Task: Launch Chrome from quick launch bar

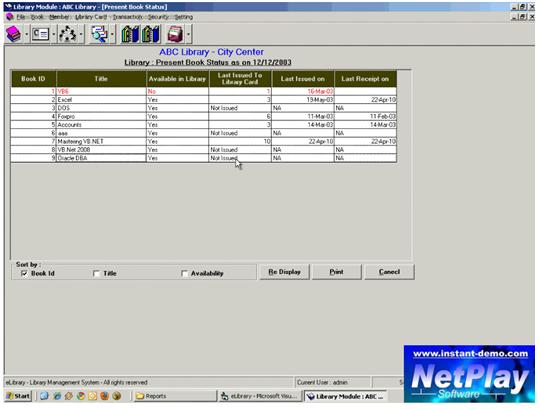Action: (x=81, y=396)
